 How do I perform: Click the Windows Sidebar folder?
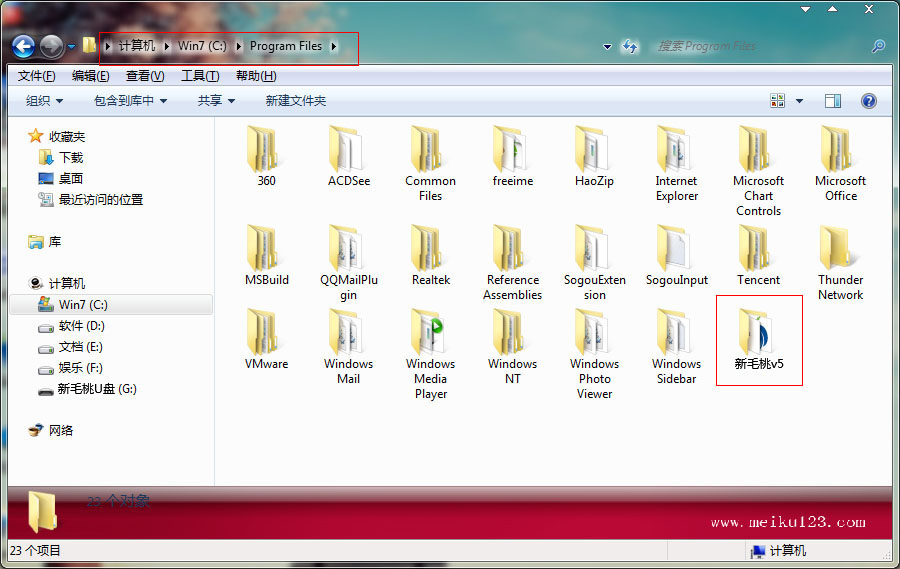tap(676, 347)
